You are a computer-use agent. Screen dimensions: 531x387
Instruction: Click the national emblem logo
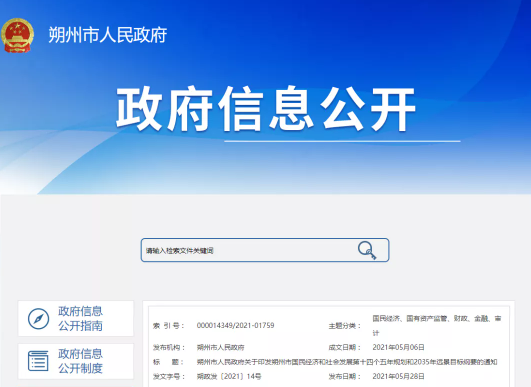tap(17, 36)
